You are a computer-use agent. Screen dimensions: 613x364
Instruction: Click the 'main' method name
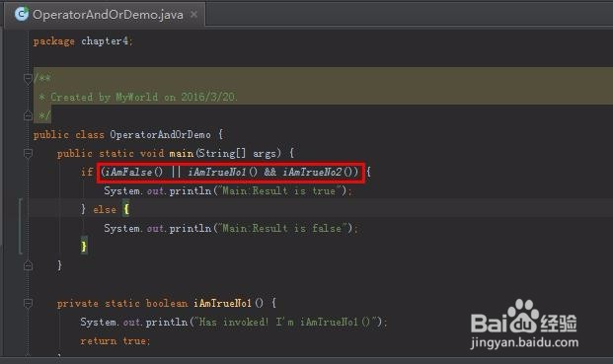182,154
